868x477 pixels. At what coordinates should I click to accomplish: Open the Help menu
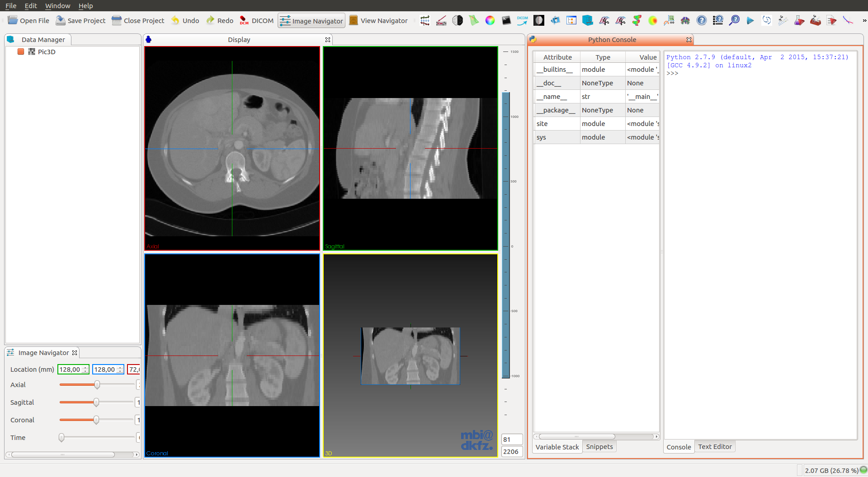[85, 5]
